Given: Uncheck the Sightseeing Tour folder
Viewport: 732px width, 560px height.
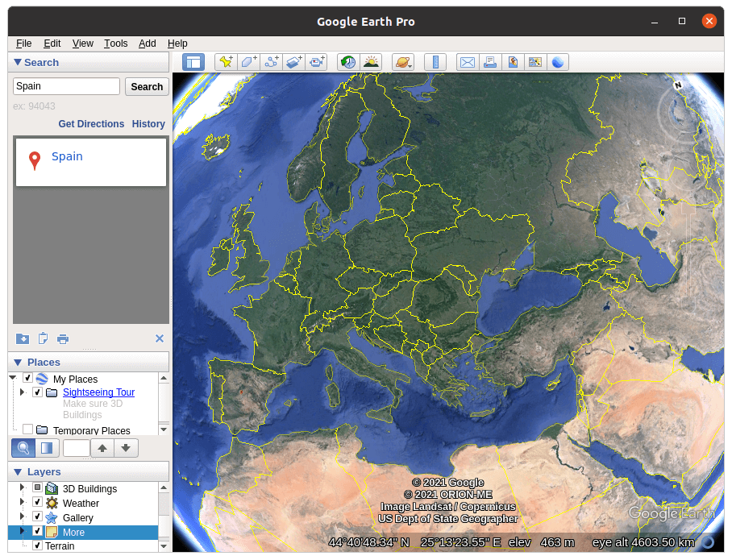Looking at the screenshot, I should (36, 392).
